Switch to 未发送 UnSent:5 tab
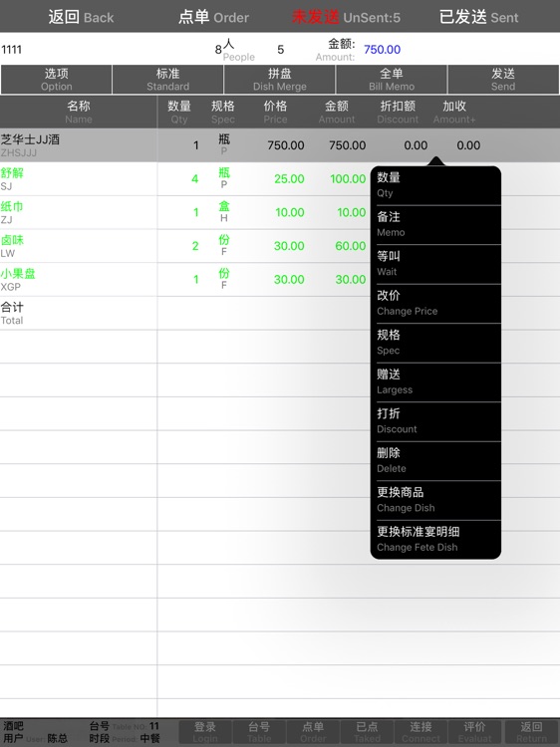560x747 pixels. coord(346,17)
